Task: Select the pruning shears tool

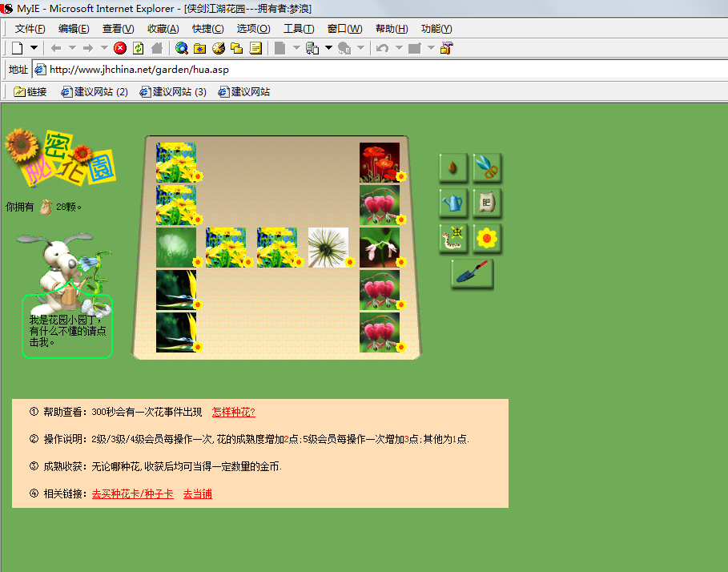Action: pyautogui.click(x=487, y=167)
